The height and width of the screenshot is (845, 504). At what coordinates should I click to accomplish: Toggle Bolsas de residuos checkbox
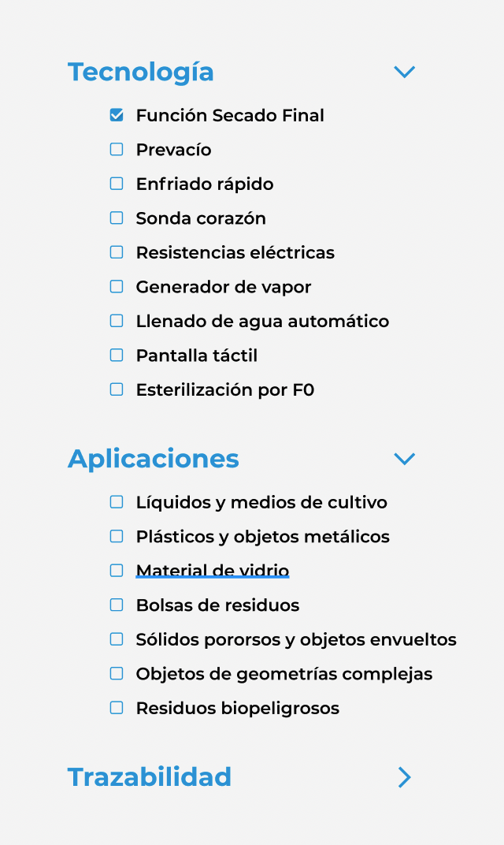pos(117,605)
